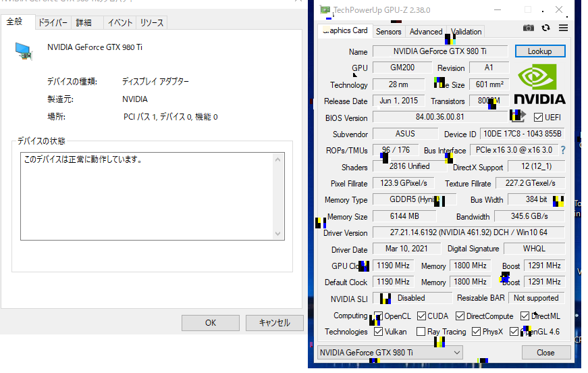Click the PCI バス 1 location text

tap(171, 117)
